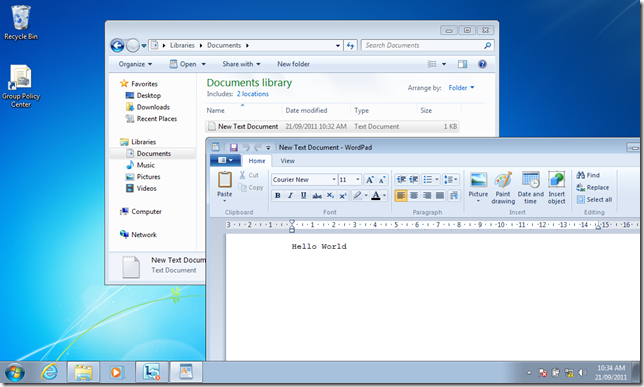
Task: Save the document via quick access toolbar
Action: tap(233, 147)
